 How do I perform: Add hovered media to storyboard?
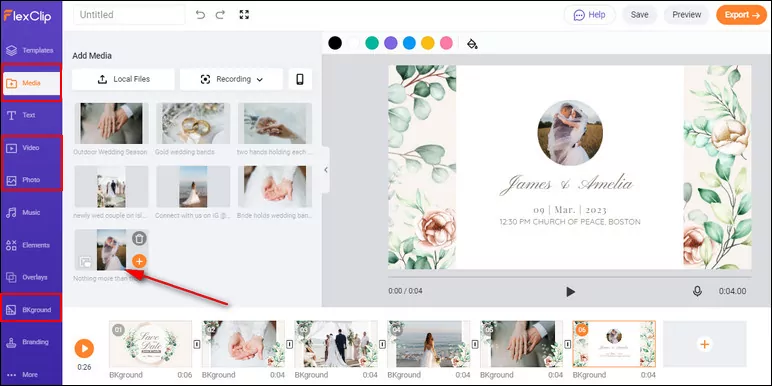click(139, 261)
